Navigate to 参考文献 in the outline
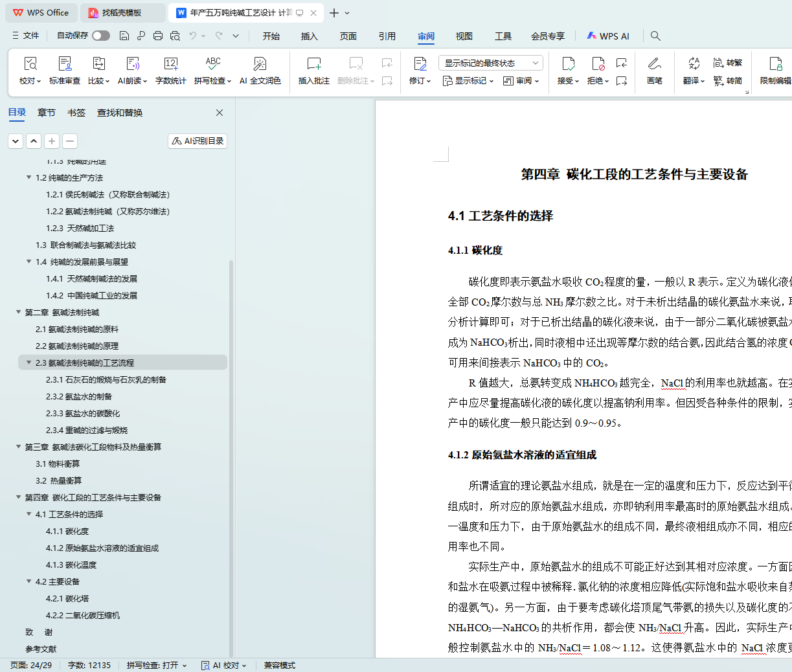 pyautogui.click(x=41, y=649)
